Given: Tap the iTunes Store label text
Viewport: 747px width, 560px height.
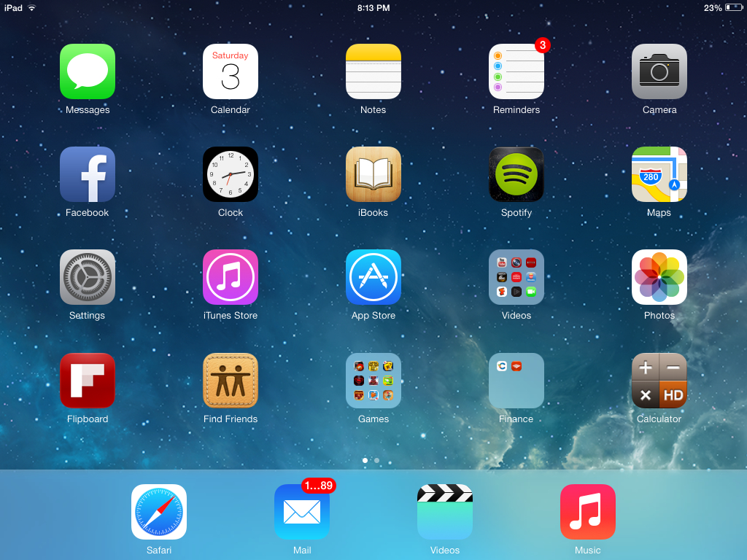Looking at the screenshot, I should pyautogui.click(x=230, y=315).
